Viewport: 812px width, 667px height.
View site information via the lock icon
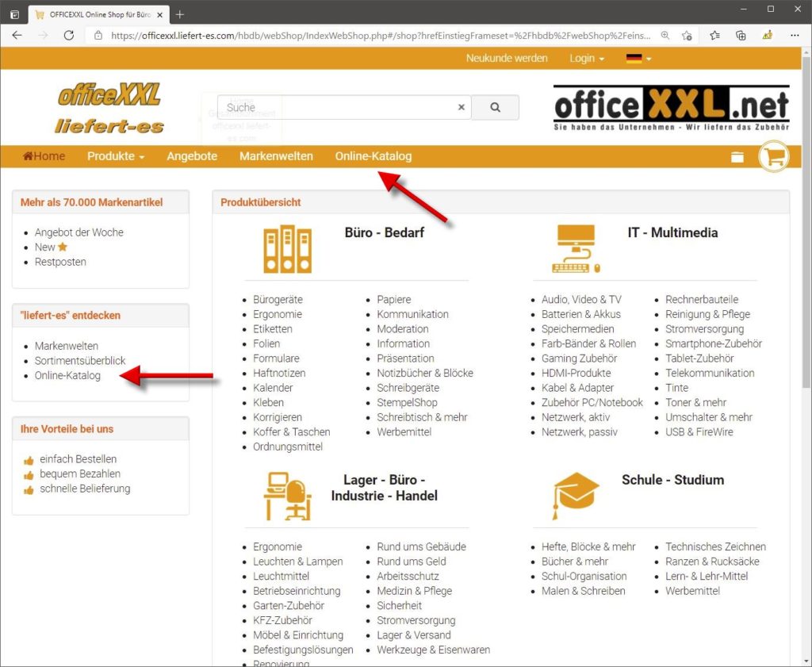(98, 35)
